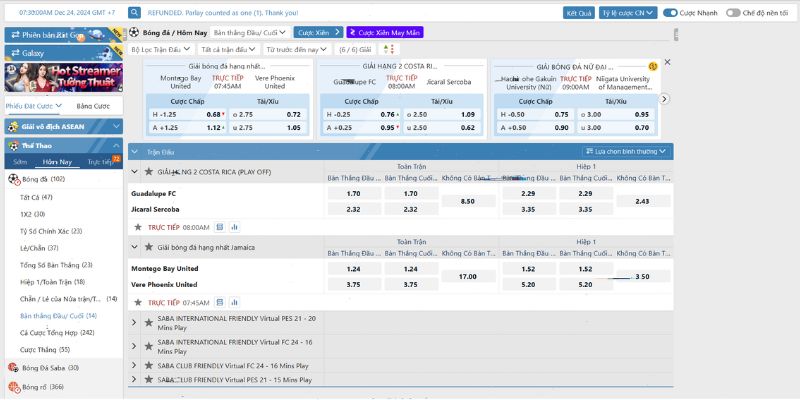
Task: Show next featured match with carousel arrow
Action: (664, 99)
